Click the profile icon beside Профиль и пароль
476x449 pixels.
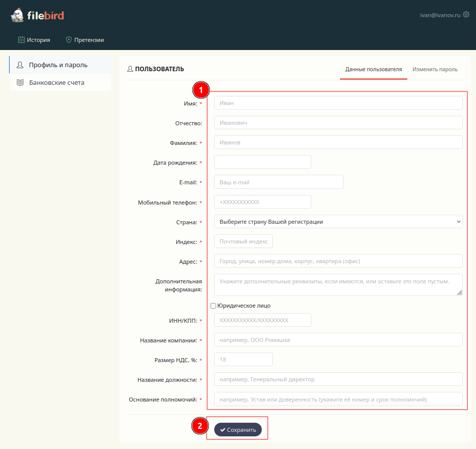(x=20, y=65)
